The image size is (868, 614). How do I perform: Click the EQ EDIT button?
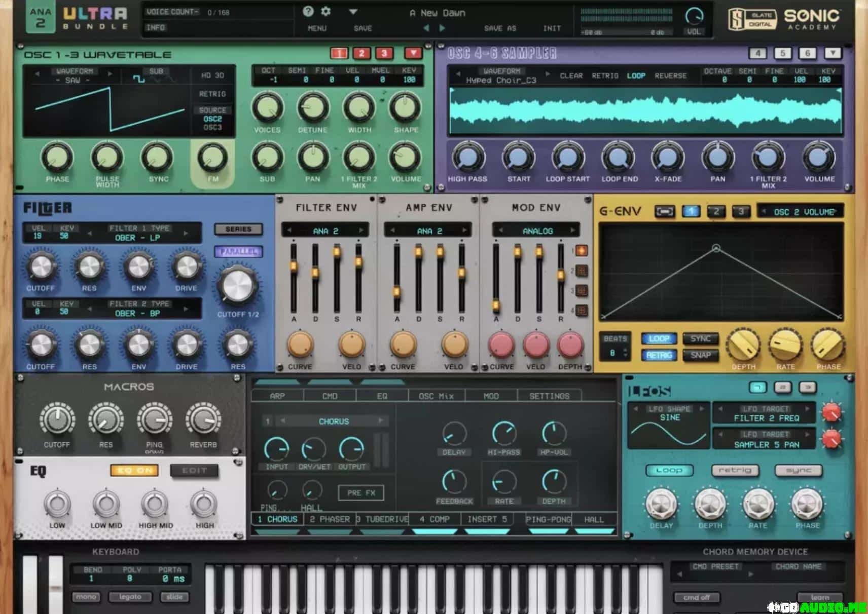point(194,471)
